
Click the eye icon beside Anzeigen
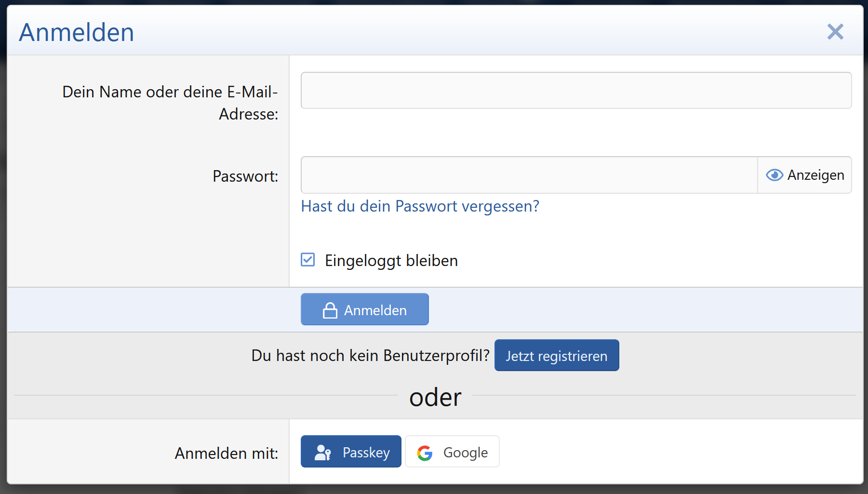(774, 175)
